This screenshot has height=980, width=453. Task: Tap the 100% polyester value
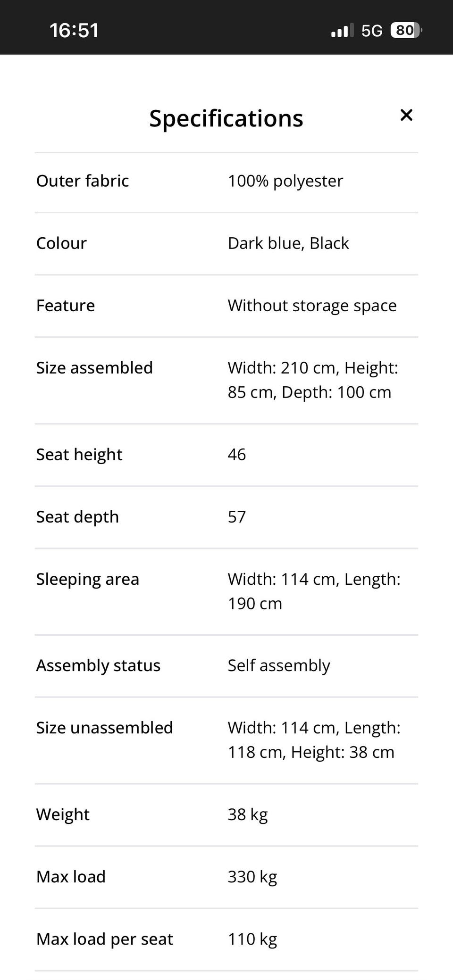pos(285,181)
